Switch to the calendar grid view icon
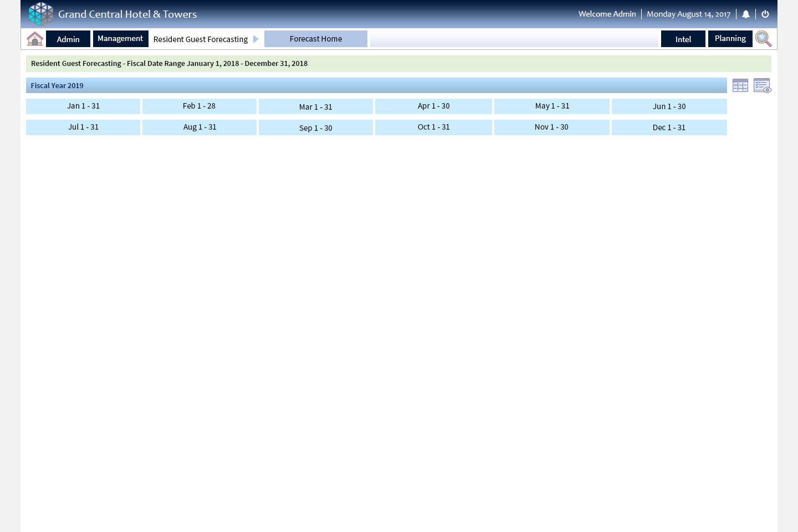The height and width of the screenshot is (532, 798). 740,85
